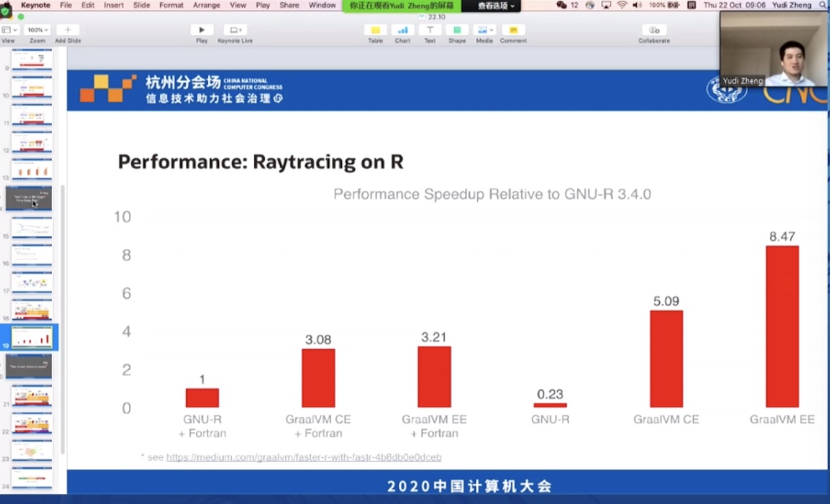Open the 100% Zoom dropdown
Screen dimensions: 830x504
37,30
